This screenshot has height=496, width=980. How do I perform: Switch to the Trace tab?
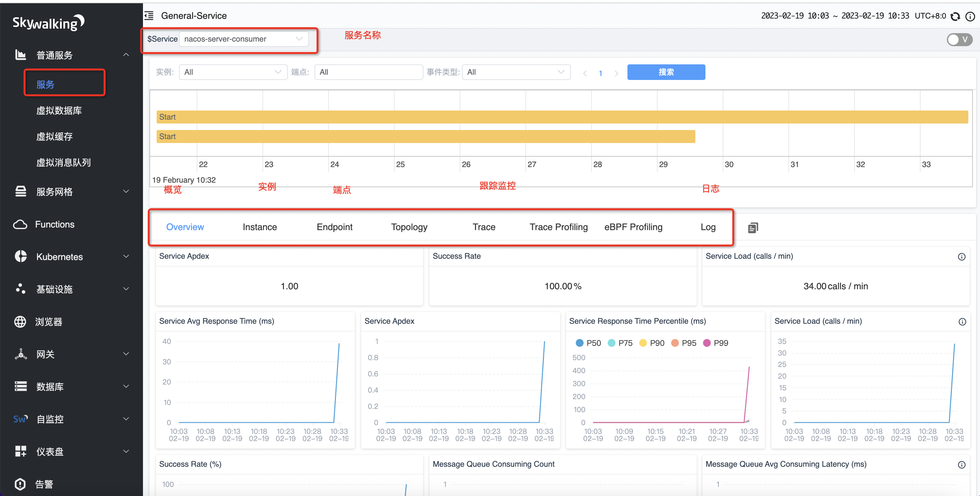tap(484, 227)
